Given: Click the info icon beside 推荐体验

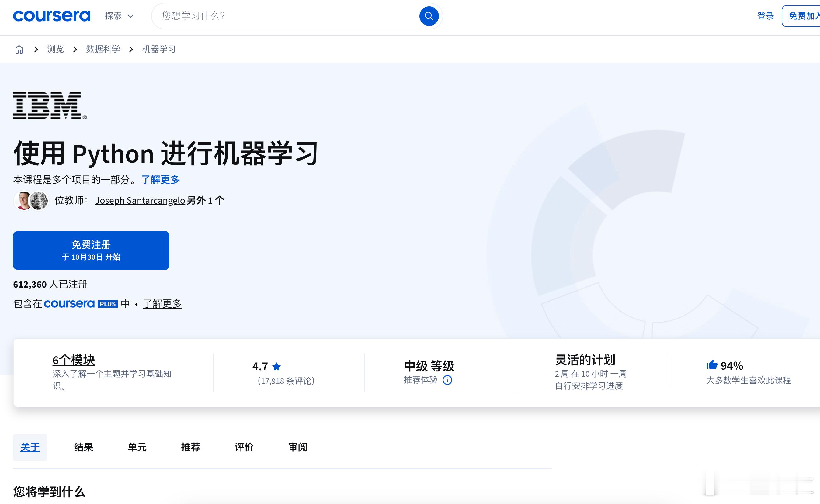Looking at the screenshot, I should (x=447, y=380).
